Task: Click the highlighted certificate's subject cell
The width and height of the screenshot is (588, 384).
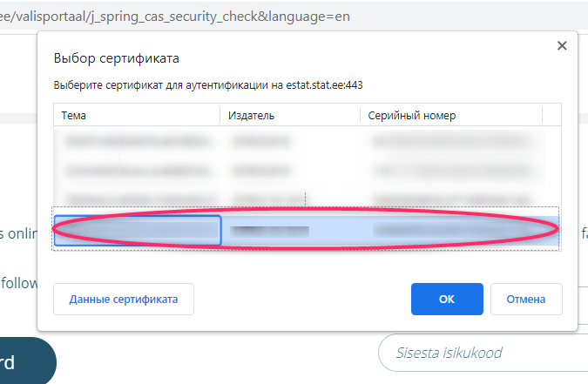Action: click(138, 230)
